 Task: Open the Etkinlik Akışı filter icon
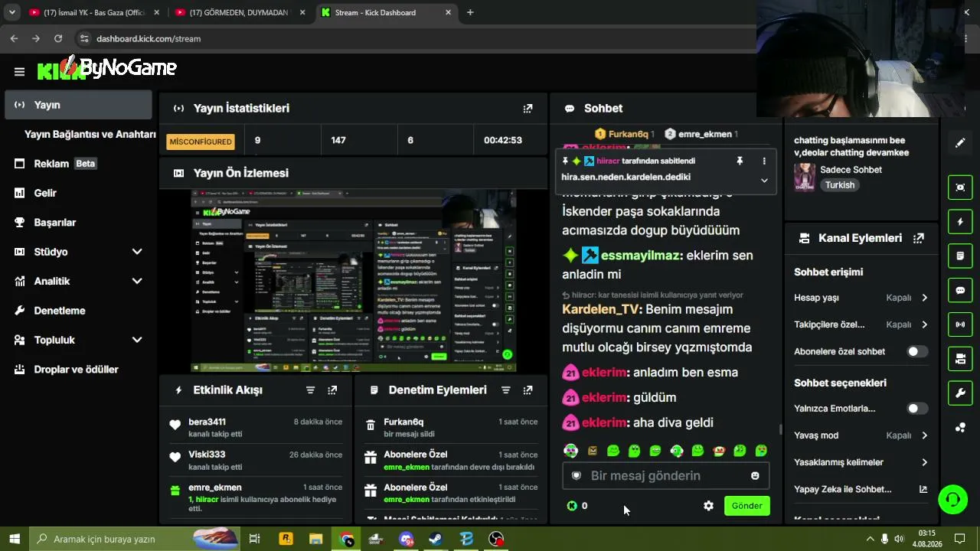click(x=310, y=390)
